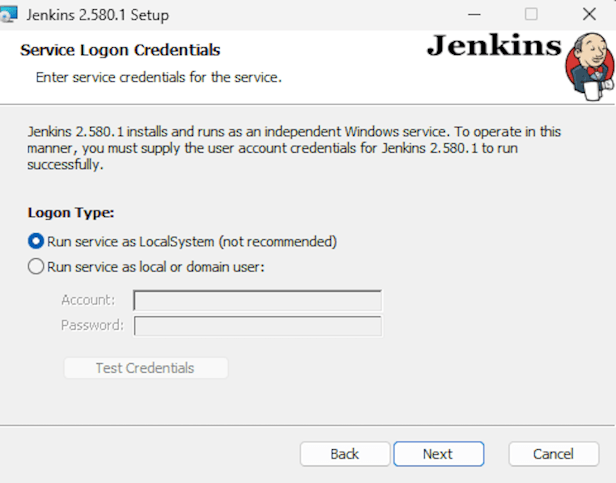Focus the Account input field
This screenshot has width=616, height=483.
point(257,301)
